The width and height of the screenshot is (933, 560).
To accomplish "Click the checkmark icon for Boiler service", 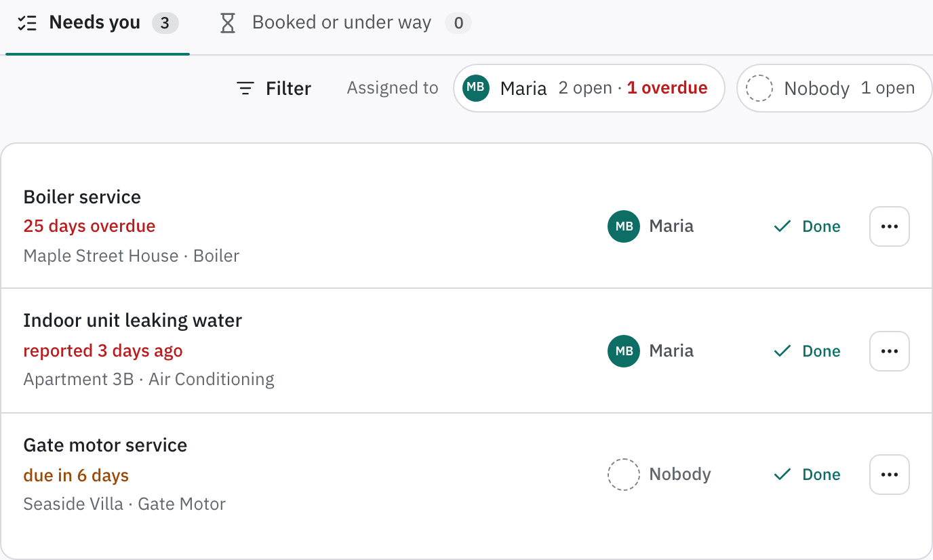I will (782, 226).
